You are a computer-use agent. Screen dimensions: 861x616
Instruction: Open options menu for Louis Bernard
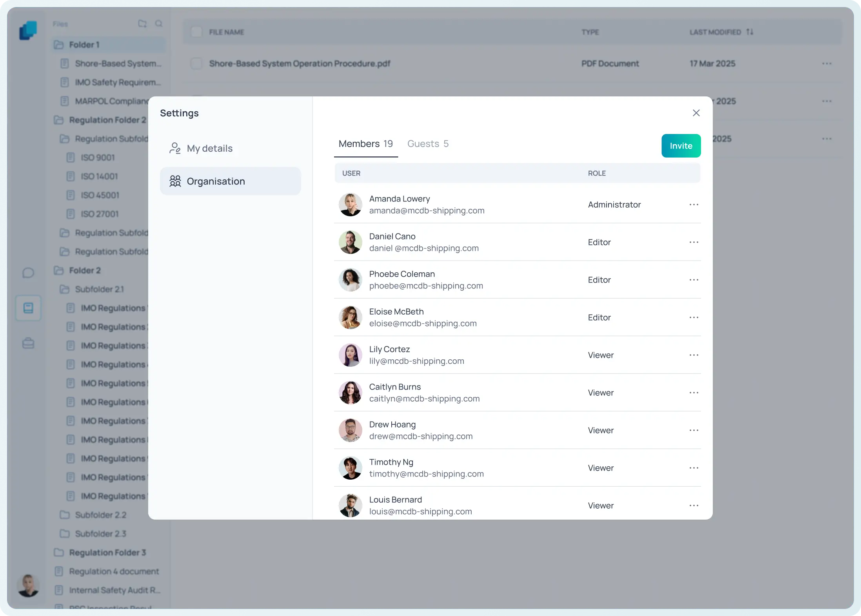click(694, 505)
